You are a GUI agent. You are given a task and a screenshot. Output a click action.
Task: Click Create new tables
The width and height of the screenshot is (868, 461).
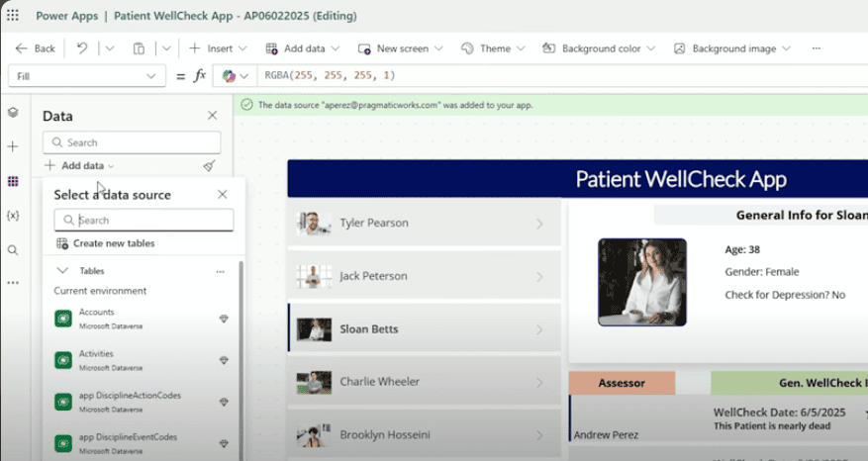105,243
